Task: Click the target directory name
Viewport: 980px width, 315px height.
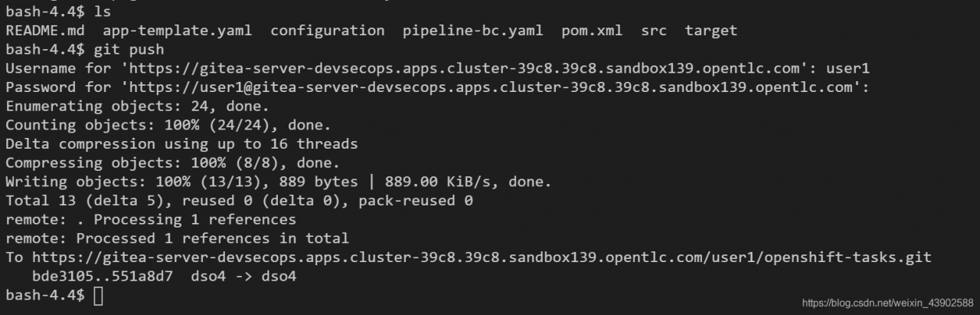Action: coord(710,31)
